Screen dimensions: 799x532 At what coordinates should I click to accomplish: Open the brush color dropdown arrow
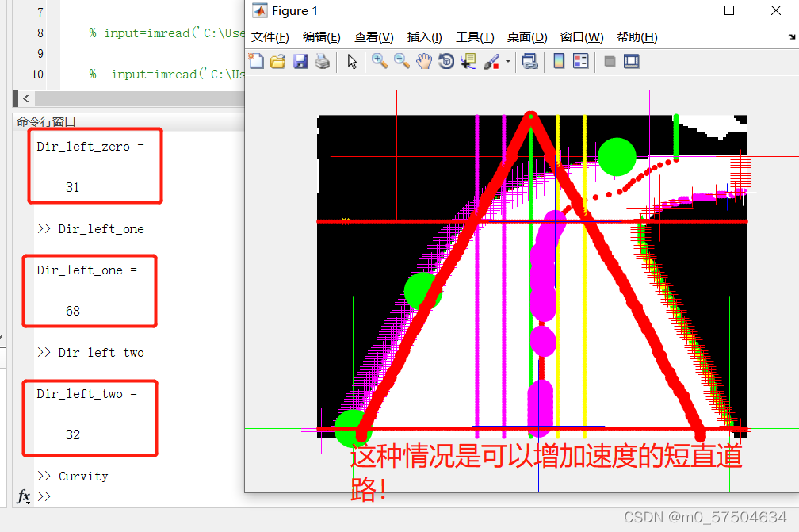coord(508,62)
